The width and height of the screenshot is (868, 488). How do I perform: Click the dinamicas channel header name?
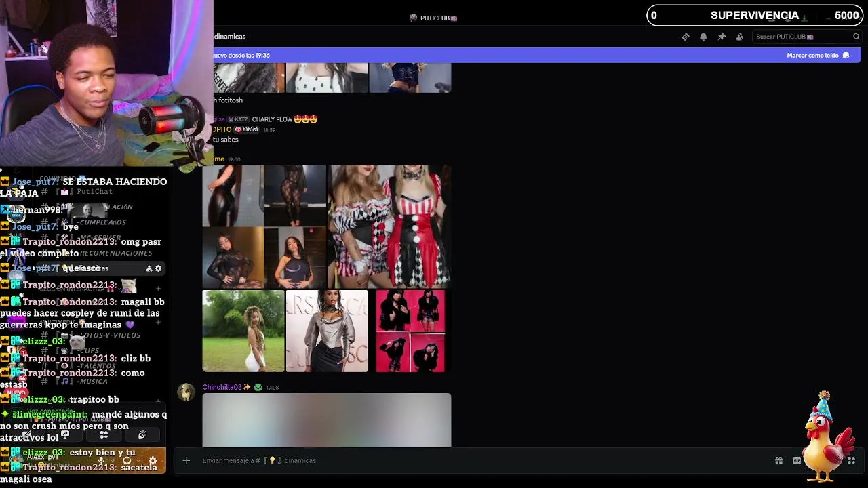[x=230, y=37]
